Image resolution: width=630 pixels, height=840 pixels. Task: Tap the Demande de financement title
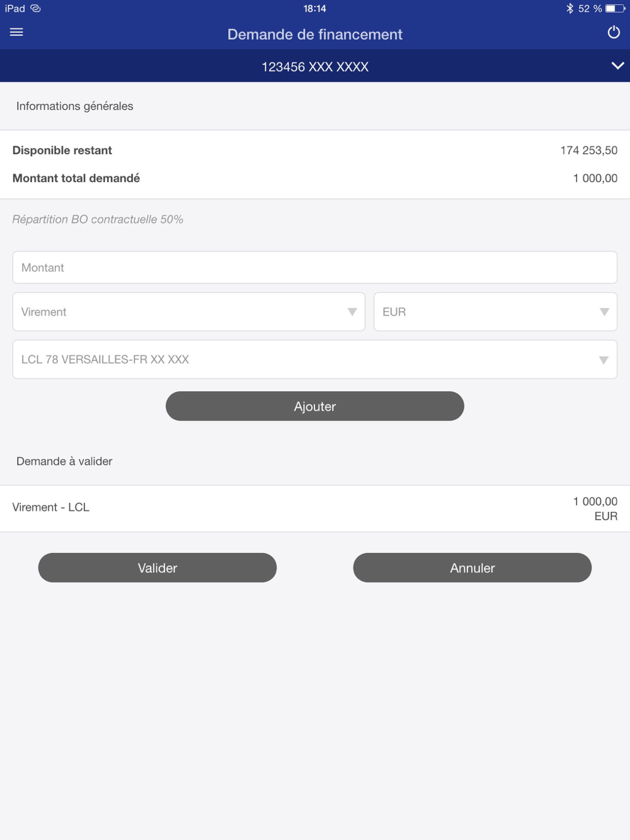(x=315, y=35)
